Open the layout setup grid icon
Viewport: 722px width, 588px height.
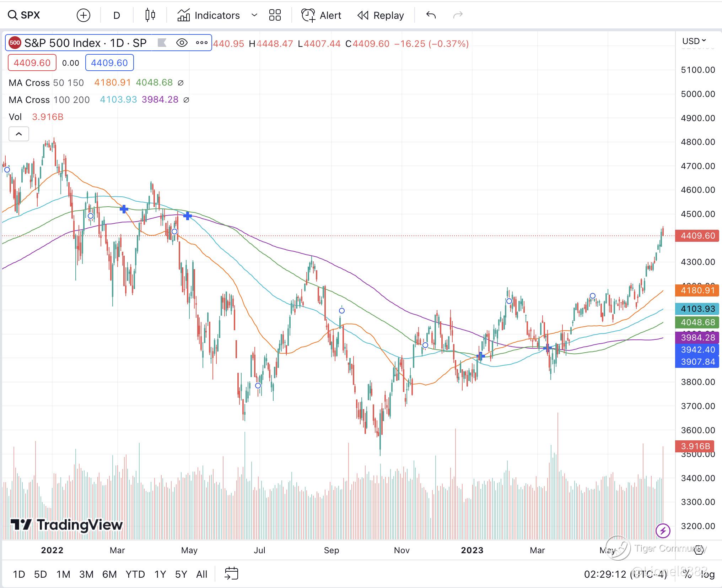click(x=275, y=15)
